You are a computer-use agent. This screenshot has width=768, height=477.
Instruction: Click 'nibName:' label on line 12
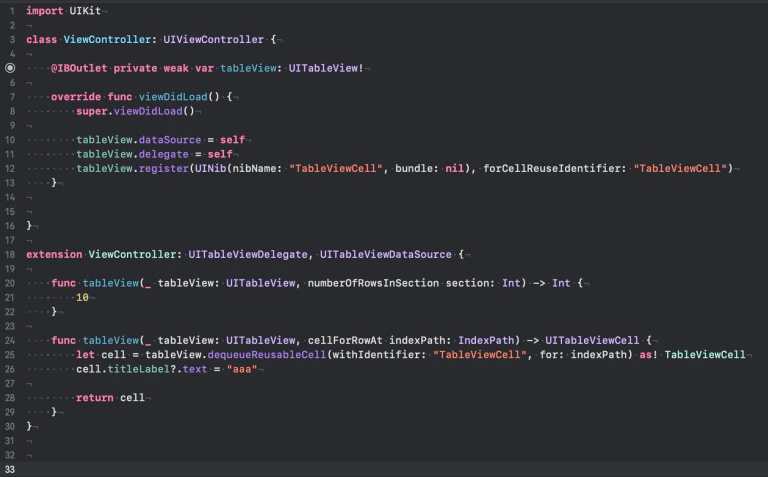pyautogui.click(x=257, y=168)
